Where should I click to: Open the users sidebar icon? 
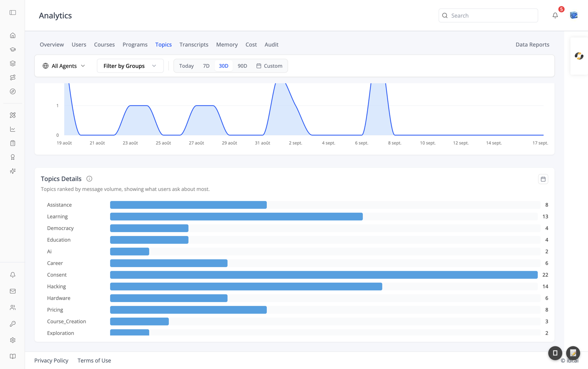tap(13, 308)
